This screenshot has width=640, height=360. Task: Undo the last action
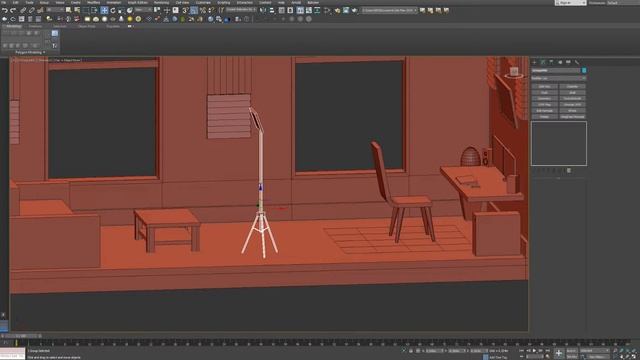(5, 10)
